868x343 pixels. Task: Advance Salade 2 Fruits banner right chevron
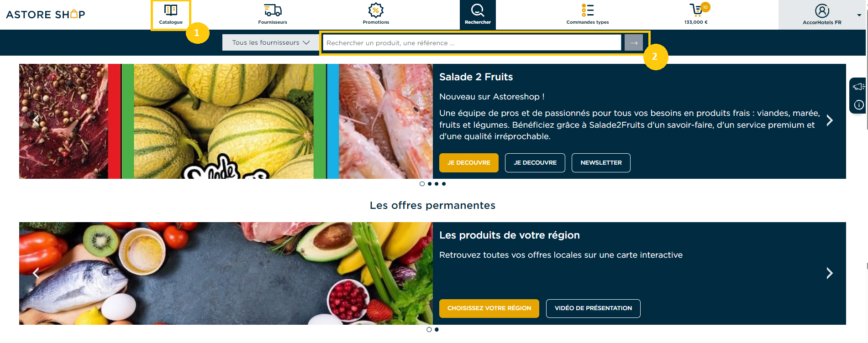click(830, 120)
